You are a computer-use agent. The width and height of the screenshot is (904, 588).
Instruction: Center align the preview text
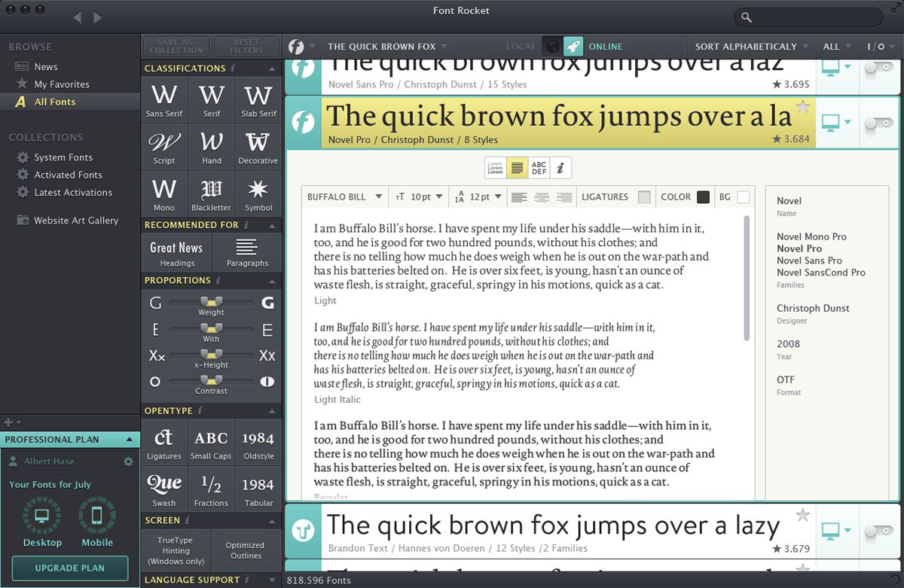542,197
